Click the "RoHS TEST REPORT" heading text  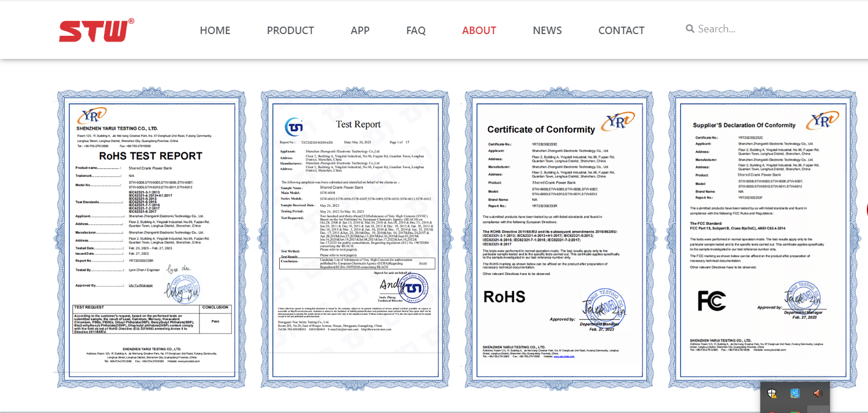pos(150,156)
